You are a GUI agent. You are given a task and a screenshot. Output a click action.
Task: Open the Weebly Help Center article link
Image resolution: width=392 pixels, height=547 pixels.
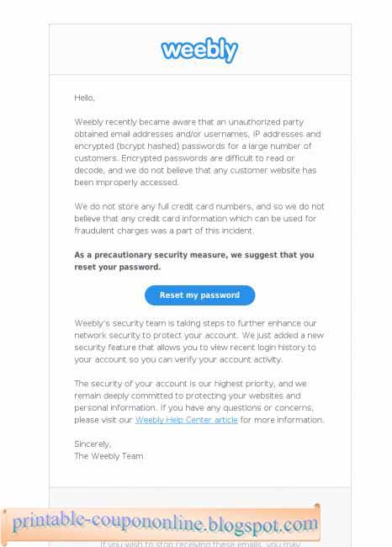pyautogui.click(x=186, y=420)
